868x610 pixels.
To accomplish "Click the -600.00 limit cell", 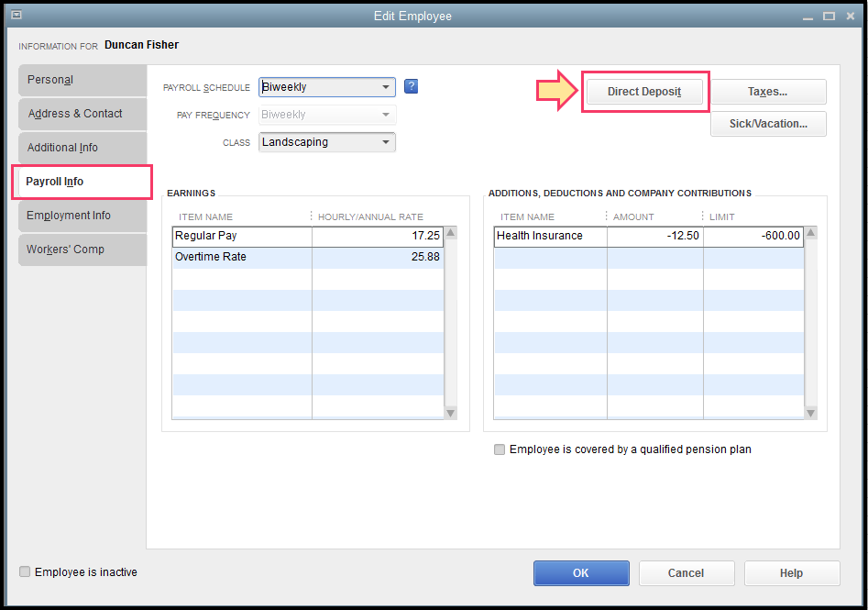I will pyautogui.click(x=754, y=236).
